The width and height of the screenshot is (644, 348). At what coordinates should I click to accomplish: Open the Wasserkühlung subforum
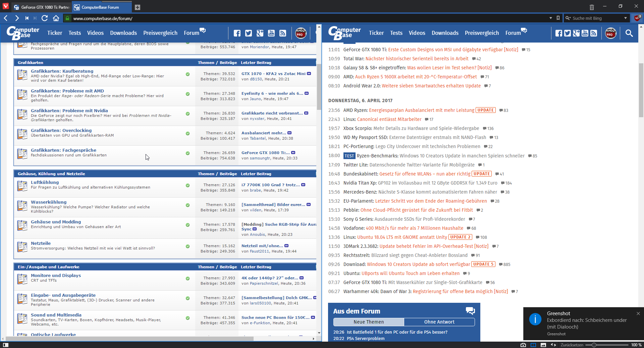49,202
